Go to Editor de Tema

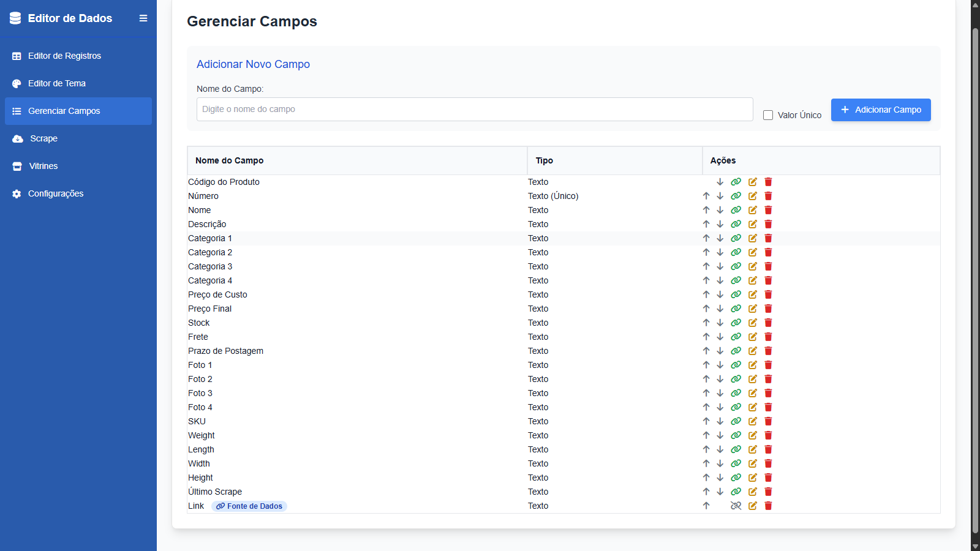57,83
